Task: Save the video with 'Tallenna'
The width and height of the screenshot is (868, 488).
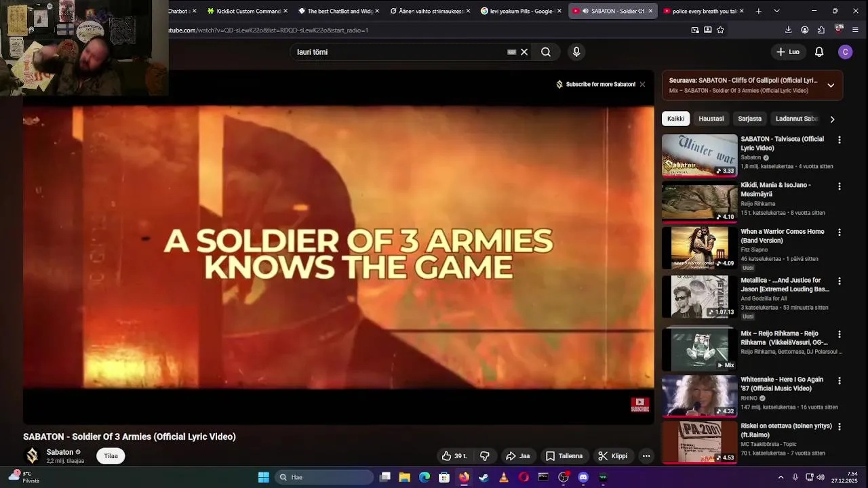Action: 564,456
